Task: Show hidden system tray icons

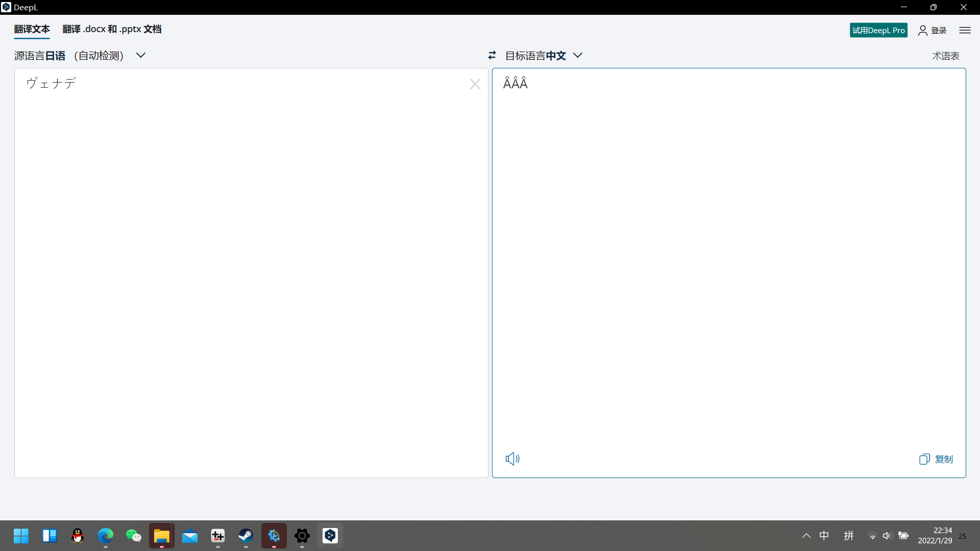Action: coord(806,536)
